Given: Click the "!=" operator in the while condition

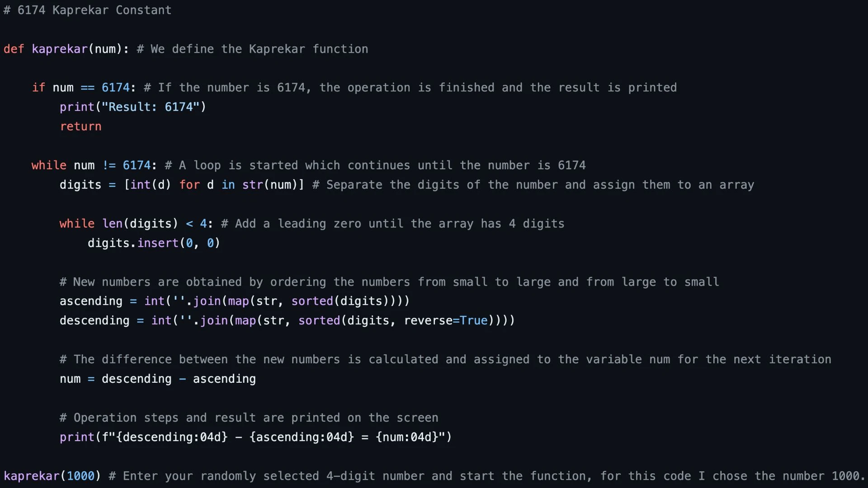Looking at the screenshot, I should click(108, 165).
